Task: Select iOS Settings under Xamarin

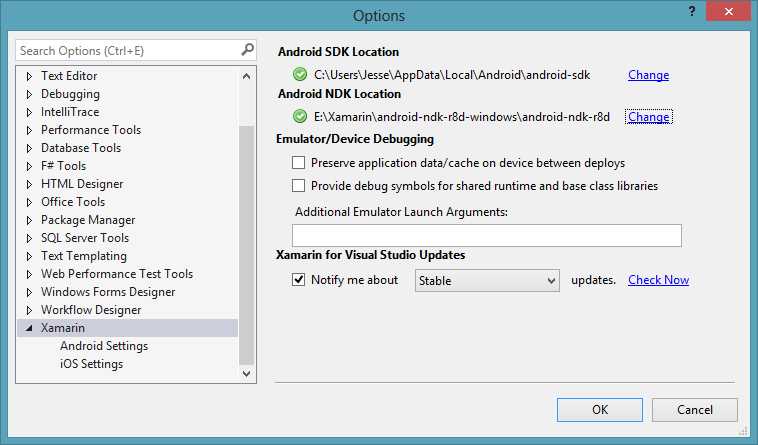Action: tap(91, 364)
